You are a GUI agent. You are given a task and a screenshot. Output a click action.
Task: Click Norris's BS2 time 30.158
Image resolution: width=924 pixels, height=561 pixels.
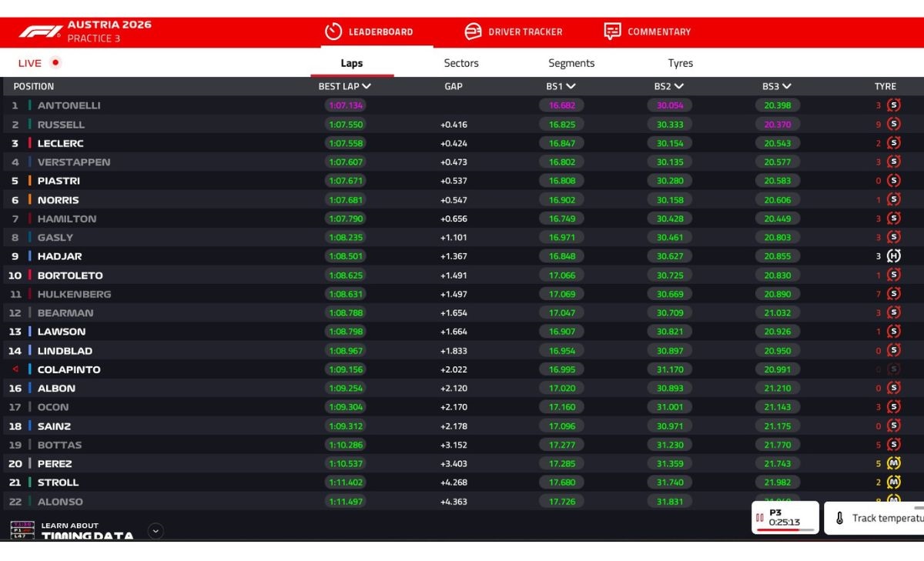pos(670,199)
